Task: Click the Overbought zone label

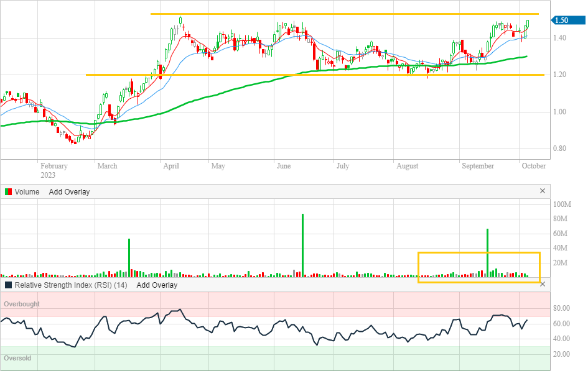Action: point(22,305)
